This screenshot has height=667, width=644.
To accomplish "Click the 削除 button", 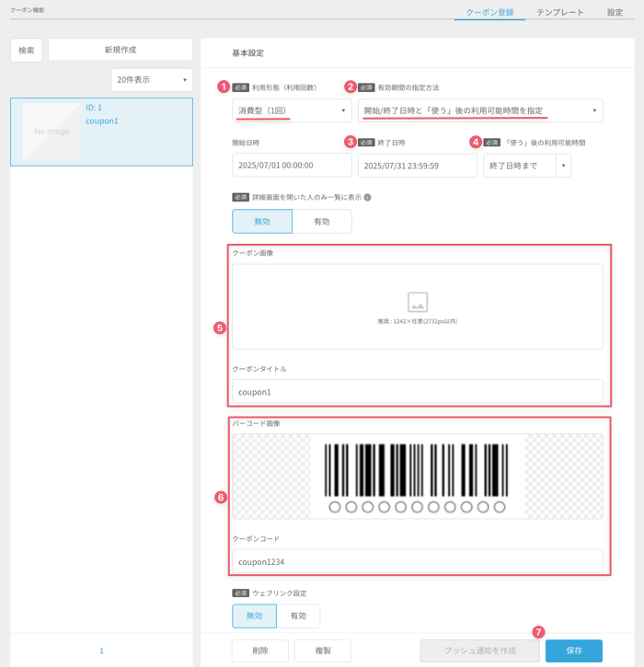I will point(260,650).
